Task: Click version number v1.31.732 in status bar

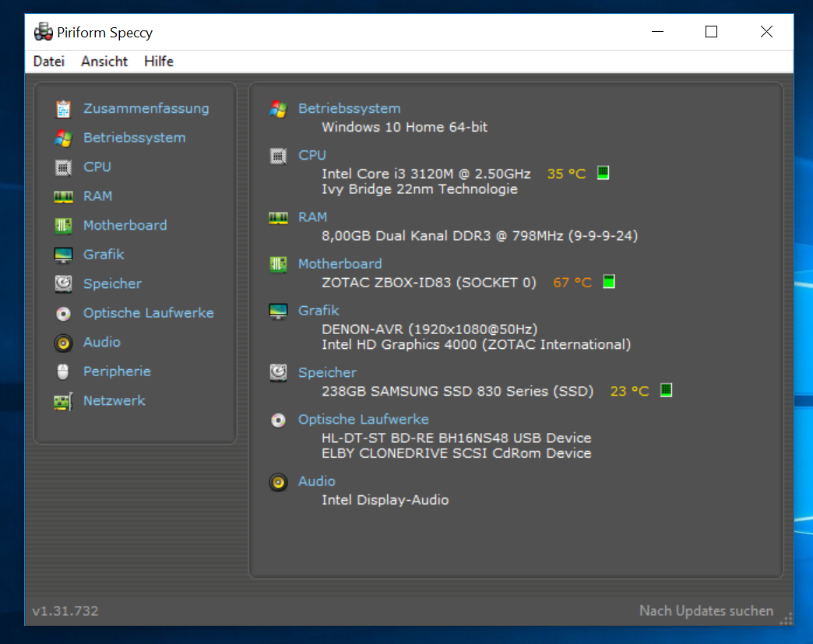Action: [x=65, y=611]
